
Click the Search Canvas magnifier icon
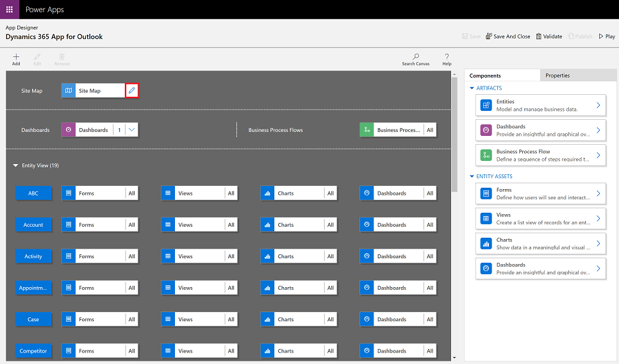click(x=416, y=56)
